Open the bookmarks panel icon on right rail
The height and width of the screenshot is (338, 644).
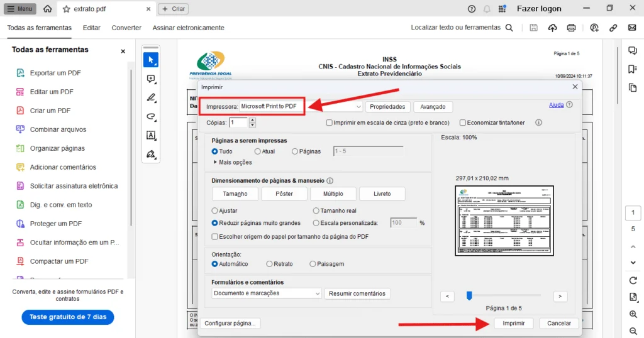633,69
